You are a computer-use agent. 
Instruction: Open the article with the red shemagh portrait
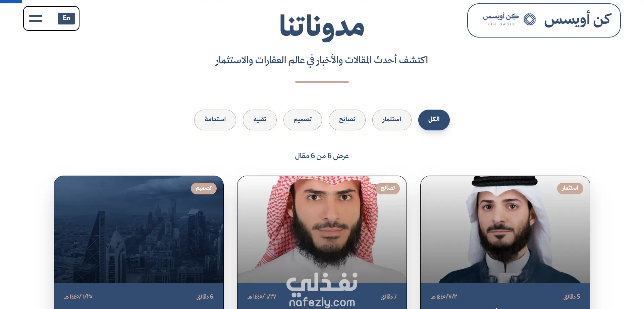pyautogui.click(x=322, y=230)
